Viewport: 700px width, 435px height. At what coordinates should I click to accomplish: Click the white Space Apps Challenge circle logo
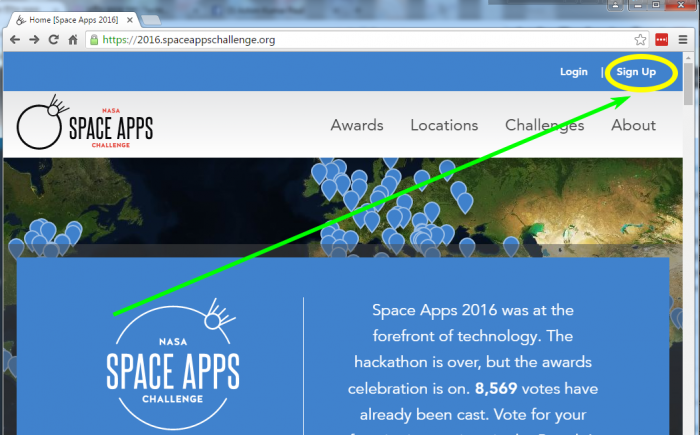click(x=173, y=364)
